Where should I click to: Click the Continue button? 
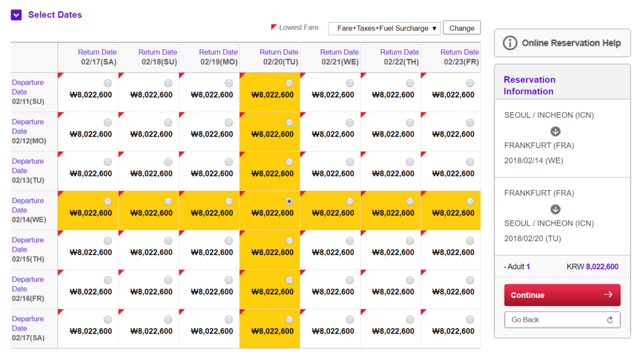[x=562, y=295]
